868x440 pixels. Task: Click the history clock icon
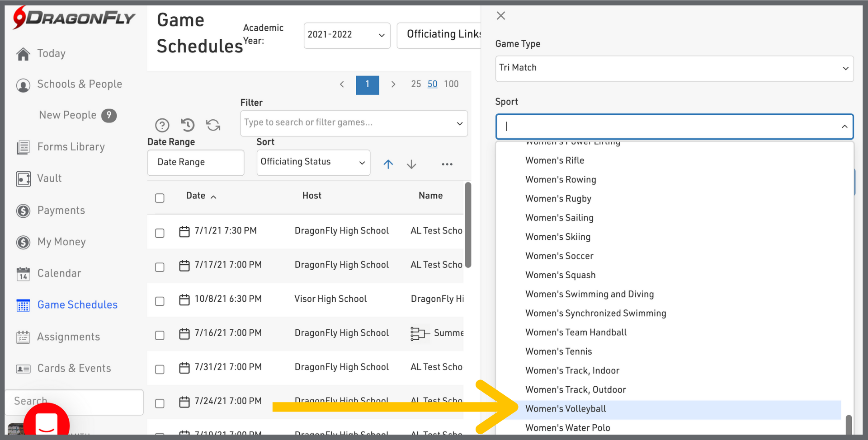pos(188,124)
